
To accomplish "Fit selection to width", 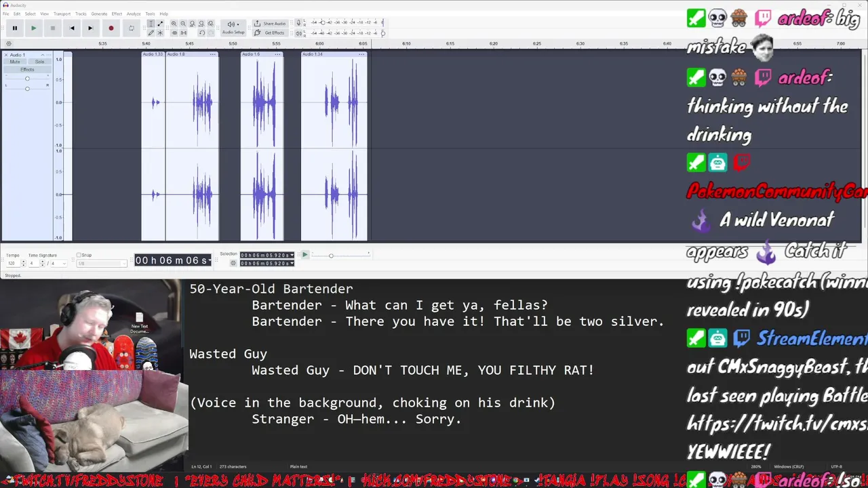I will tap(192, 24).
